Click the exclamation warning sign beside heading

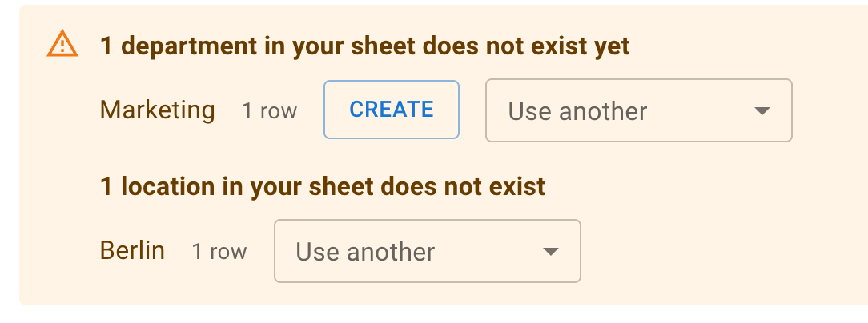[62, 44]
